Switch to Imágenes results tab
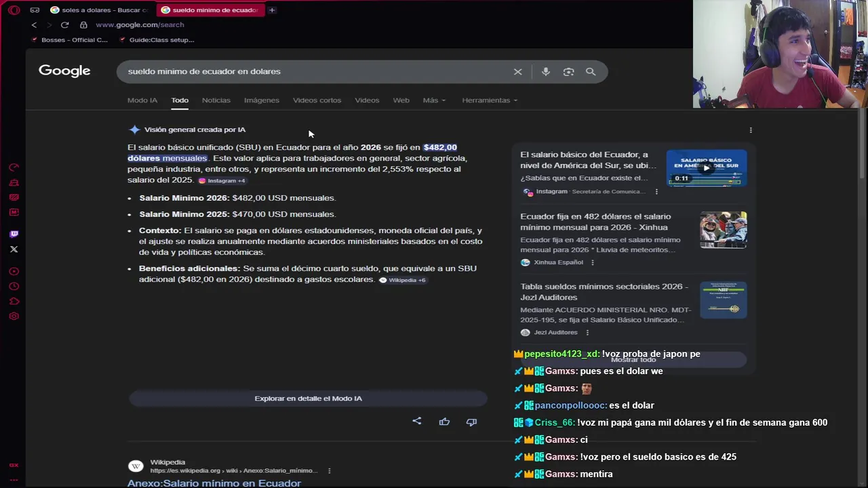 (x=262, y=100)
